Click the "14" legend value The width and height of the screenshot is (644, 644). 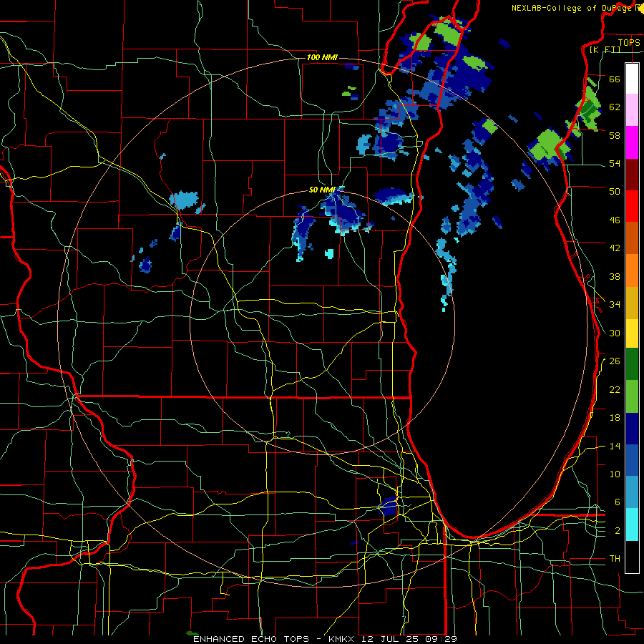[x=615, y=446]
